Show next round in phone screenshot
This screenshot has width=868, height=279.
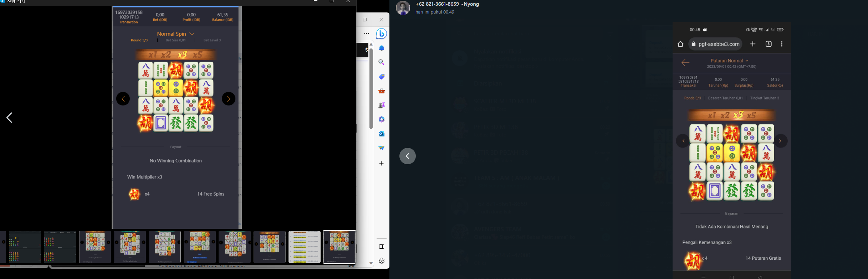[780, 141]
